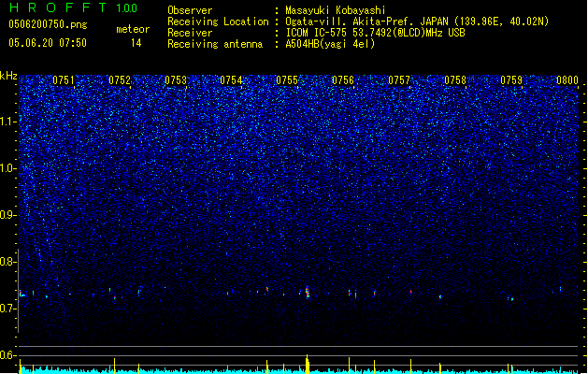588x374 pixels.
Task: Click the 0756 time marker
Action: pos(343,80)
